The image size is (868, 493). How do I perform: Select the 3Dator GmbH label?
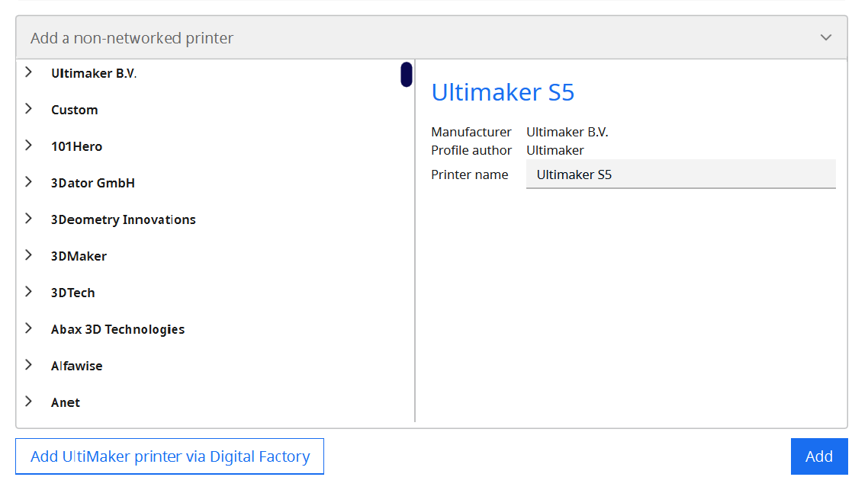click(x=92, y=183)
